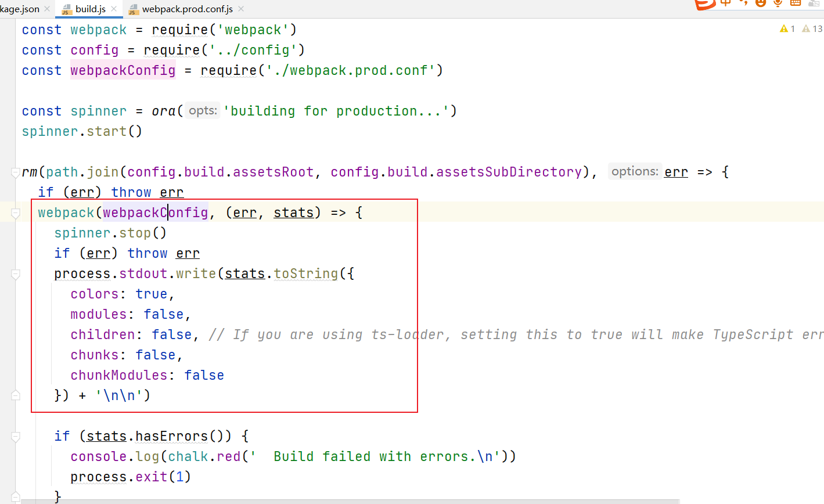Screen dimensions: 824x504
Task: Click the 'chunks: false' option
Action: 123,355
